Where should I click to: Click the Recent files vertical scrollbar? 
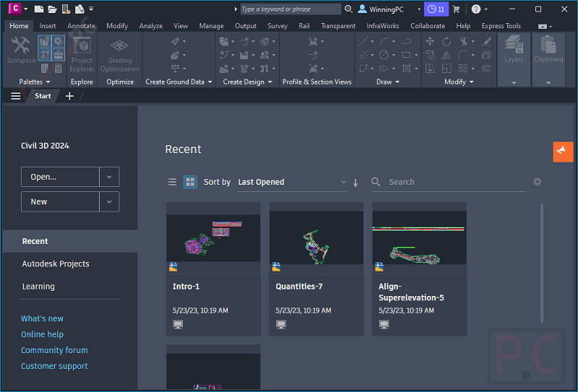[542, 263]
